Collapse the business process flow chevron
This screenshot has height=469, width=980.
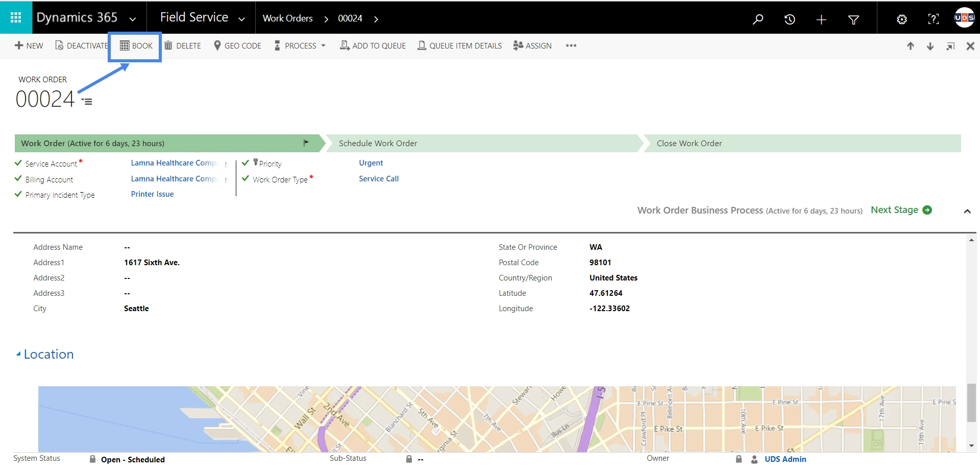pos(967,211)
